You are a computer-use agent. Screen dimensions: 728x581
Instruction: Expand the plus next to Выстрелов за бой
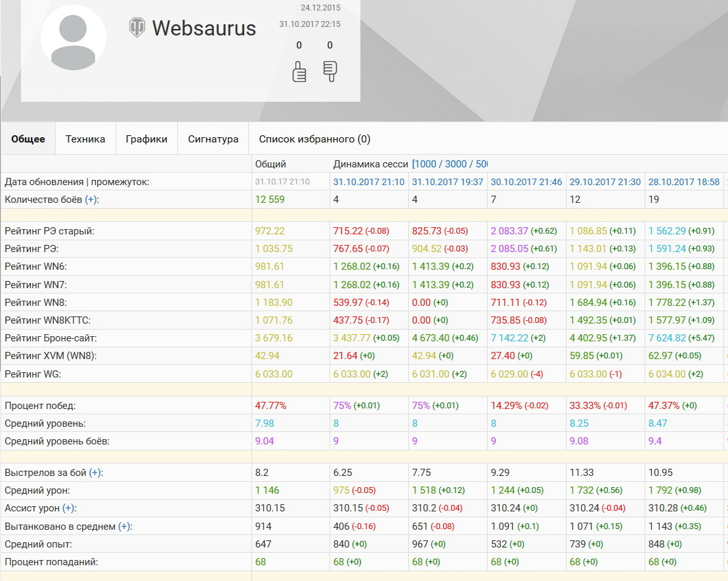(95, 473)
